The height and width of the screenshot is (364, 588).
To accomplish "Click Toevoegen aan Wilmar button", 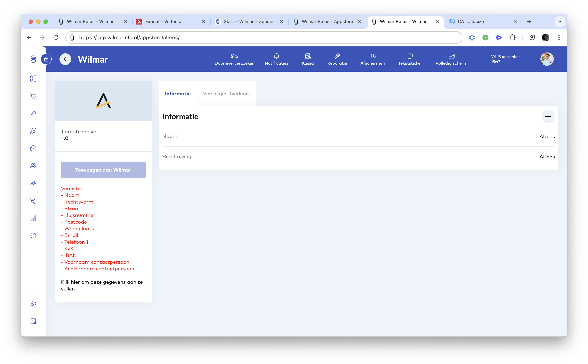I will point(103,170).
